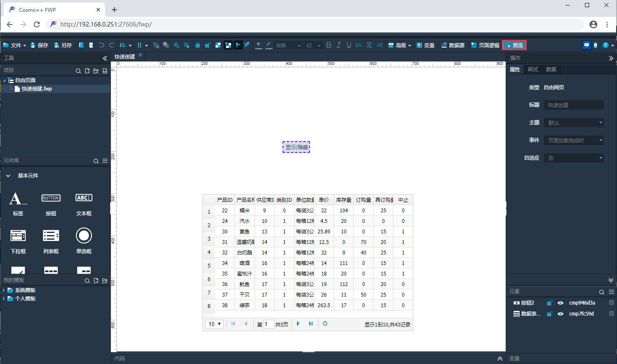The image size is (617, 364).
Task: Click the undo arrow in the toolbar
Action: 102,45
